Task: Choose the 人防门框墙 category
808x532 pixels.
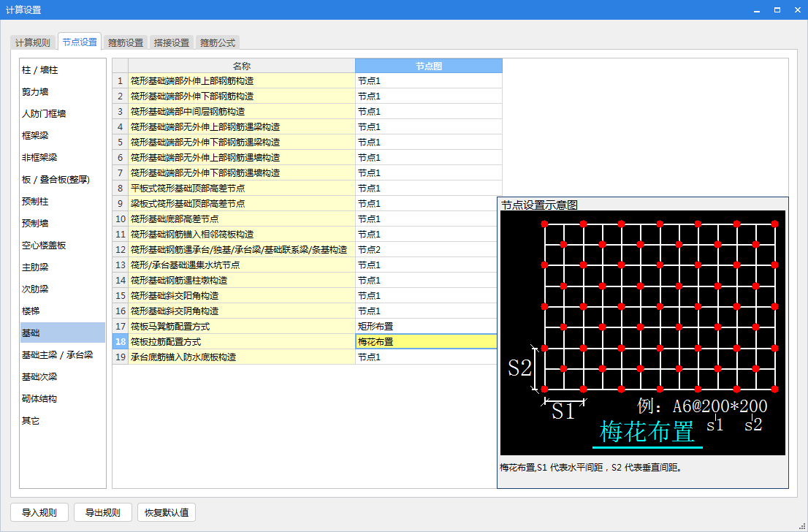Action: click(x=62, y=113)
